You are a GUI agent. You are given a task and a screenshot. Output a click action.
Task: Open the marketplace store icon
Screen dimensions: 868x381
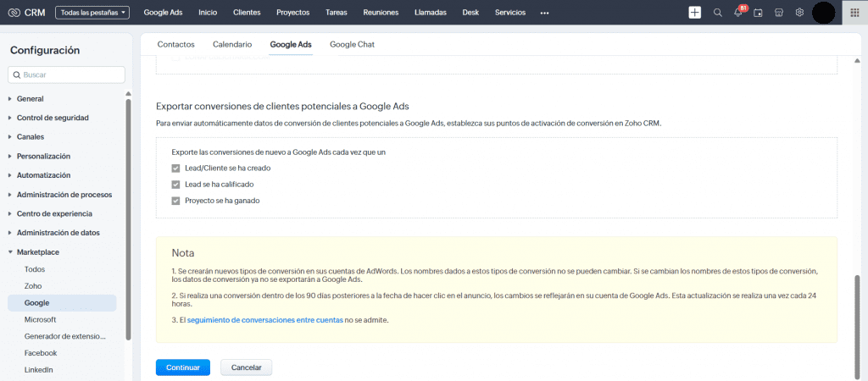778,13
